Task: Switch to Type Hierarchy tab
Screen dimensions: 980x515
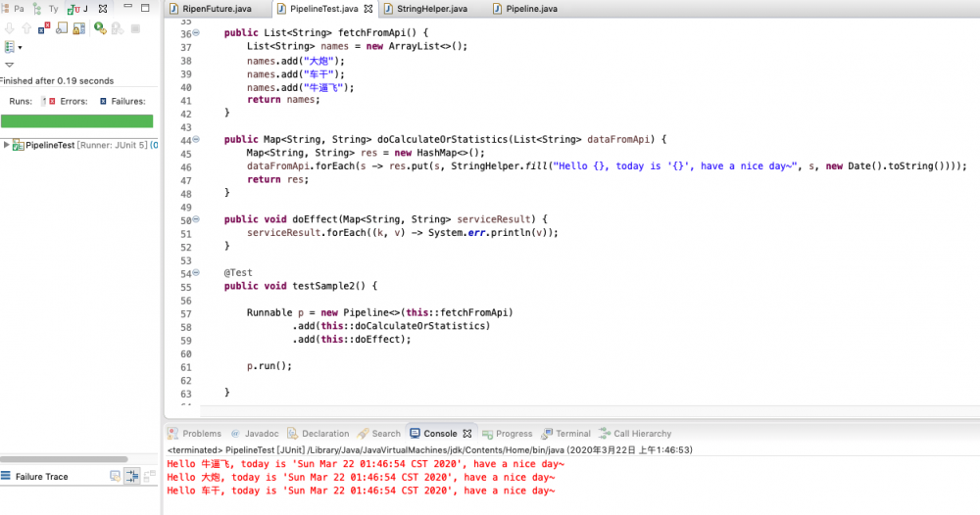Action: pyautogui.click(x=46, y=9)
